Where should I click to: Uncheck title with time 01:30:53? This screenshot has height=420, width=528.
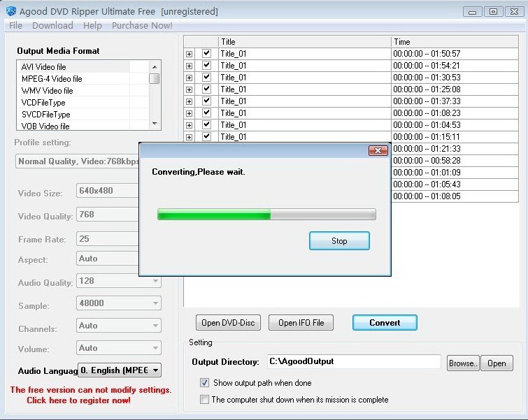pos(206,78)
